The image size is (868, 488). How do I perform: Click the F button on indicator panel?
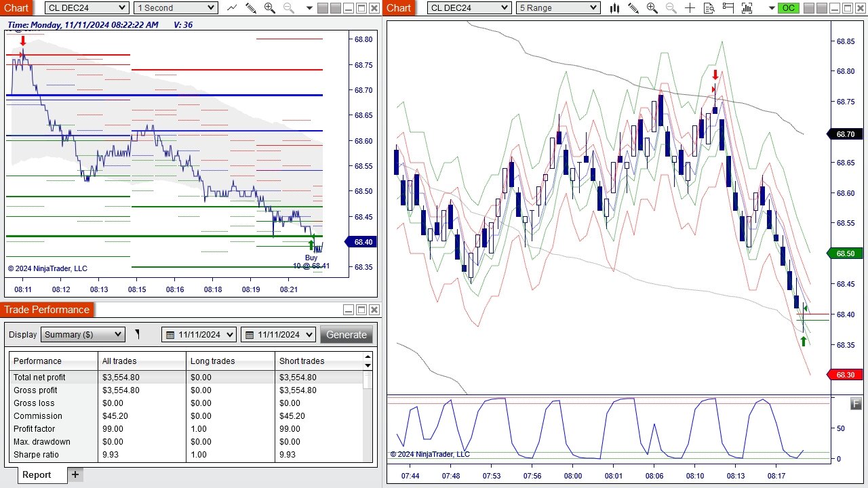[x=856, y=404]
